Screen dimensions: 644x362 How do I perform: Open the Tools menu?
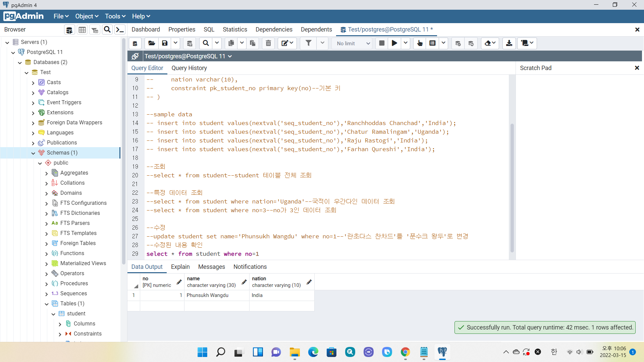click(115, 16)
